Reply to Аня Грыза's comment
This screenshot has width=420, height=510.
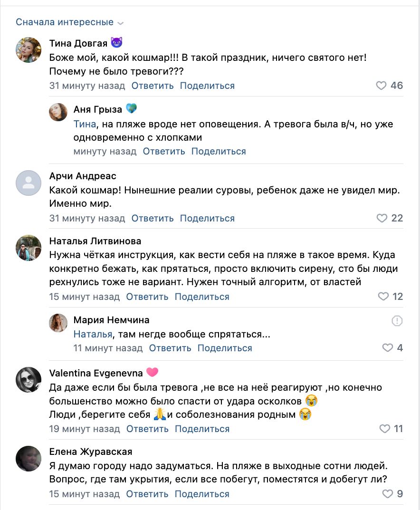pyautogui.click(x=164, y=152)
